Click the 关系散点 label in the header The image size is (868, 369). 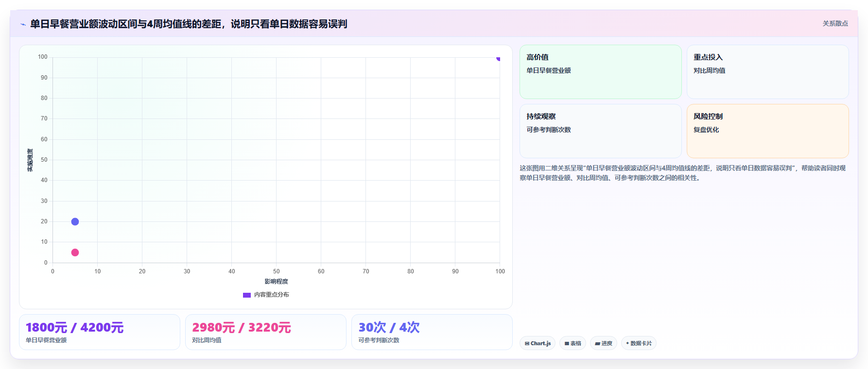(835, 23)
